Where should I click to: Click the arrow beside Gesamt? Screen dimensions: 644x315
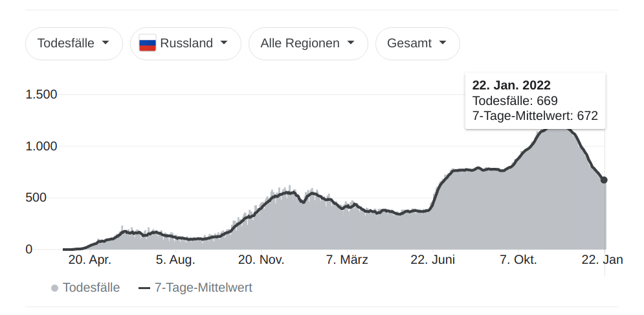443,43
